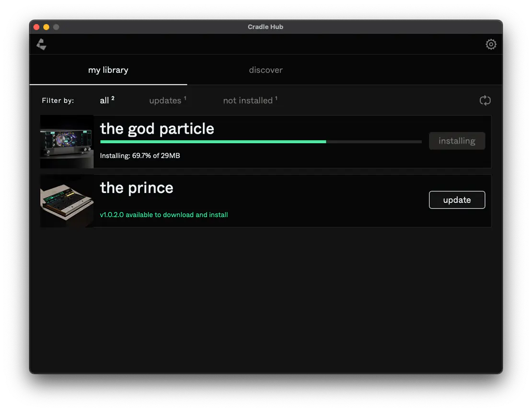Close the Cradle Hub window
The width and height of the screenshot is (532, 412).
click(x=36, y=27)
